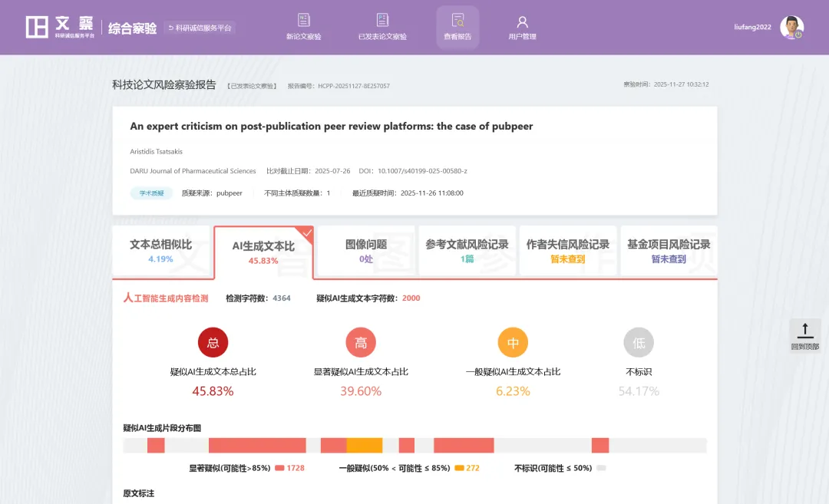Open 新论文察验 from top navigation
This screenshot has height=504, width=829.
(303, 21)
